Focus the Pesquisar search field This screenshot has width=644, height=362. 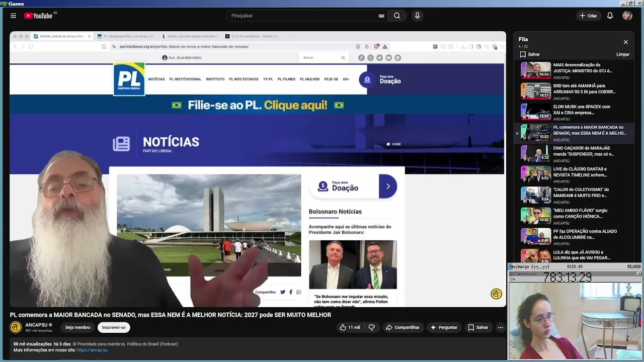pos(303,16)
